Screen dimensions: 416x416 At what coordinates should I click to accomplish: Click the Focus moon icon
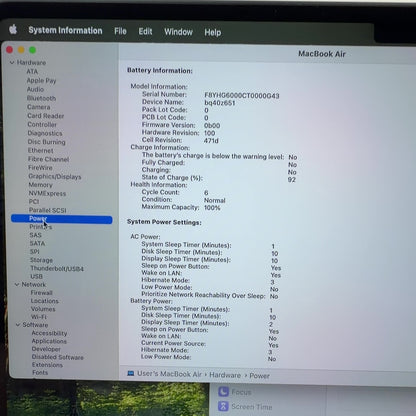223,392
